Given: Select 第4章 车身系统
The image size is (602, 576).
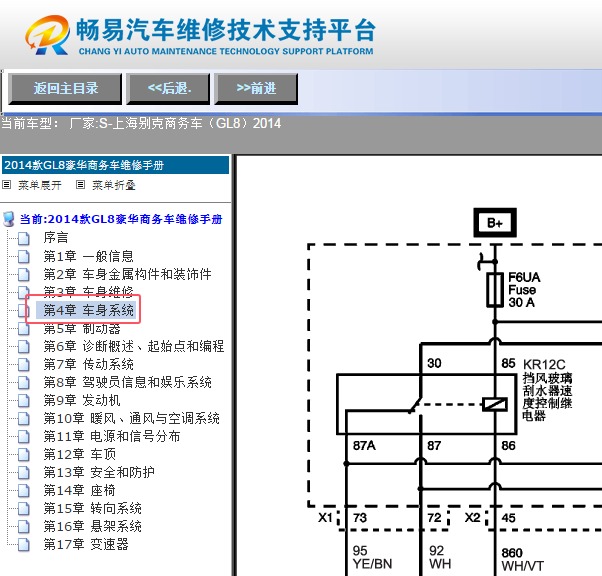Looking at the screenshot, I should click(88, 310).
